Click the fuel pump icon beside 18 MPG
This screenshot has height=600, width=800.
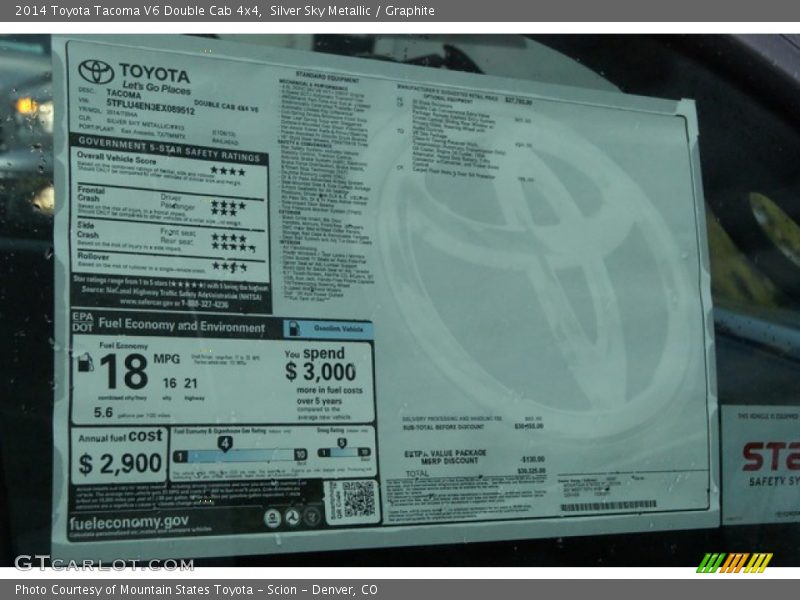(85, 362)
